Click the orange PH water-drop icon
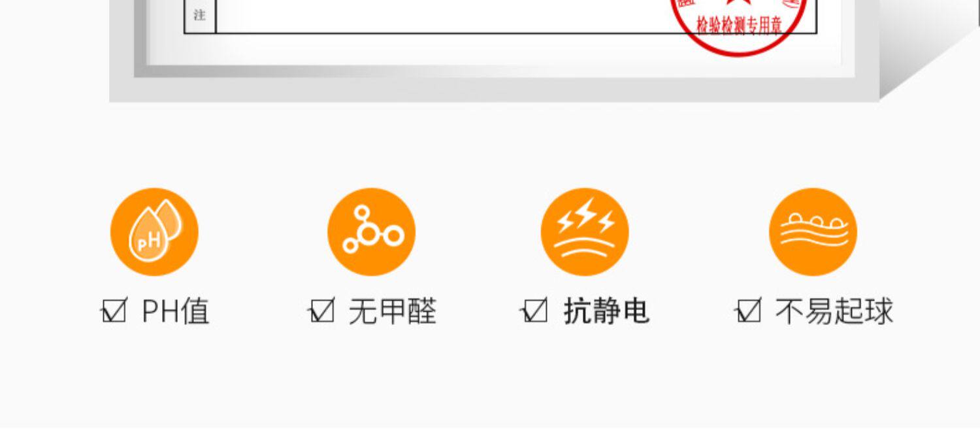This screenshot has height=429, width=980. coord(154,232)
